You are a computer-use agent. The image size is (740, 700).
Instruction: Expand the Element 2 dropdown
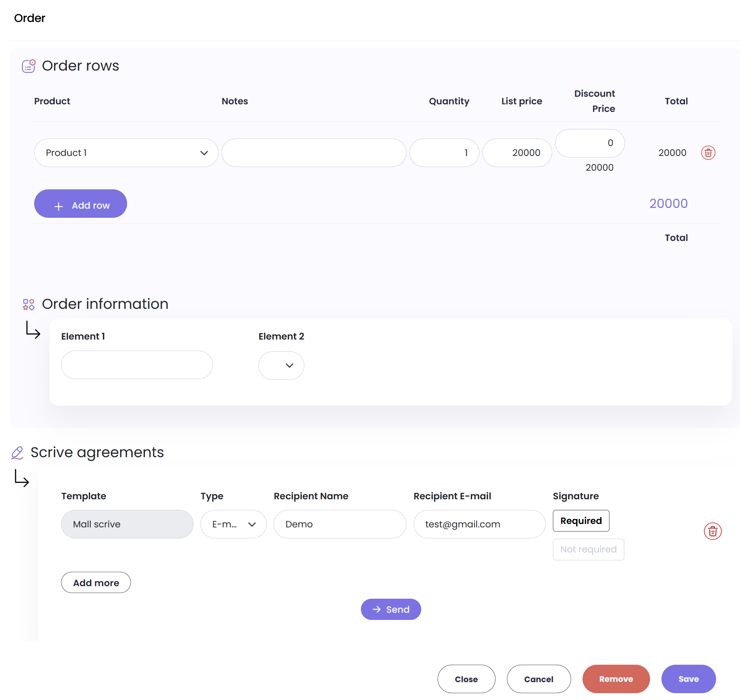pyautogui.click(x=281, y=365)
